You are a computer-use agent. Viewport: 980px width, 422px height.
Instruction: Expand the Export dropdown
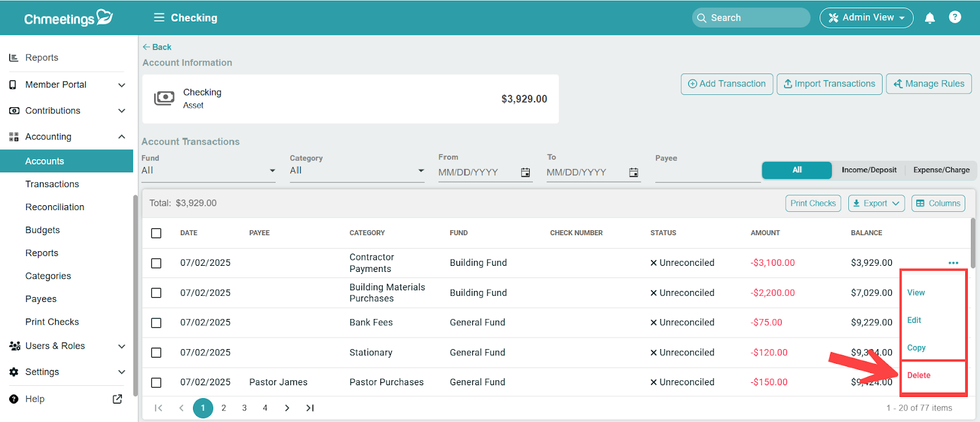coord(876,203)
